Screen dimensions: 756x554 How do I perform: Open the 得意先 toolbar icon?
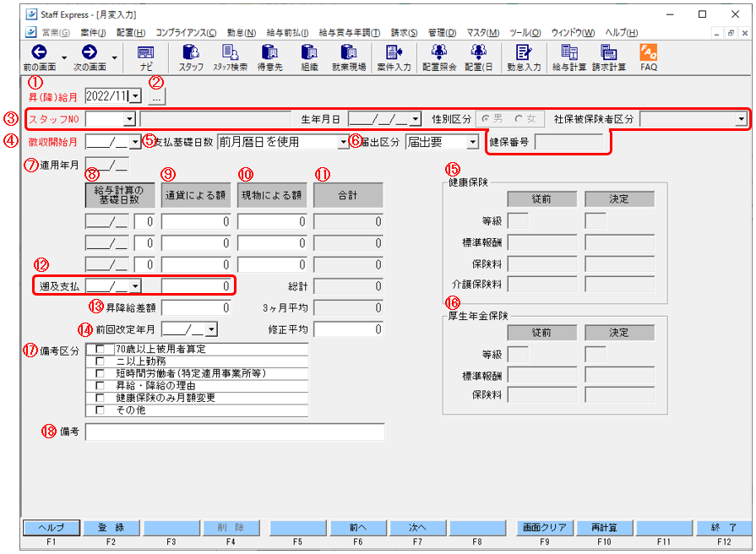269,52
